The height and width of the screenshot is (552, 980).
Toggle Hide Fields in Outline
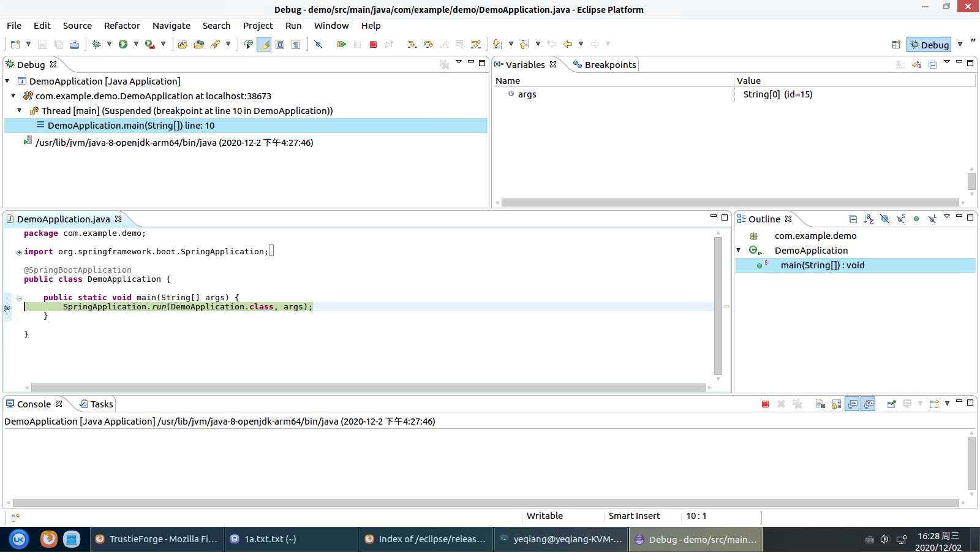click(884, 219)
